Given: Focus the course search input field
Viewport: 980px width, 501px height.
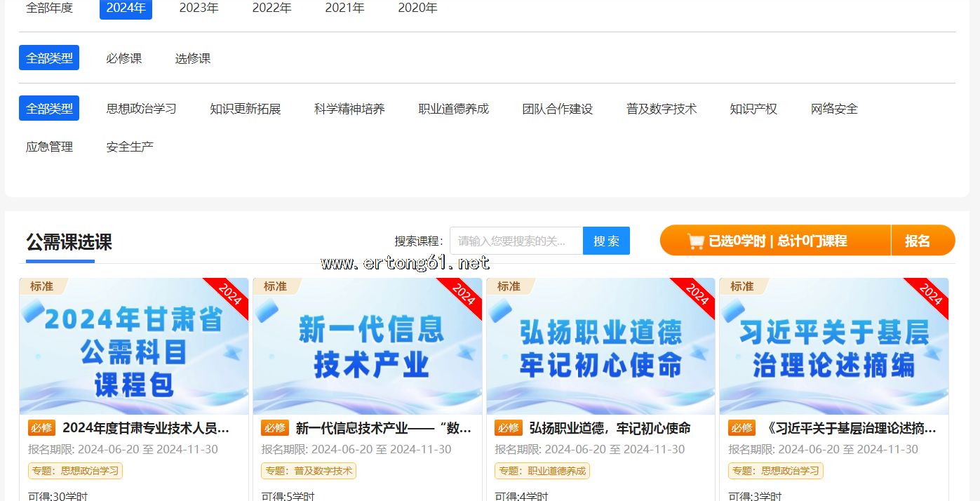Looking at the screenshot, I should (516, 241).
